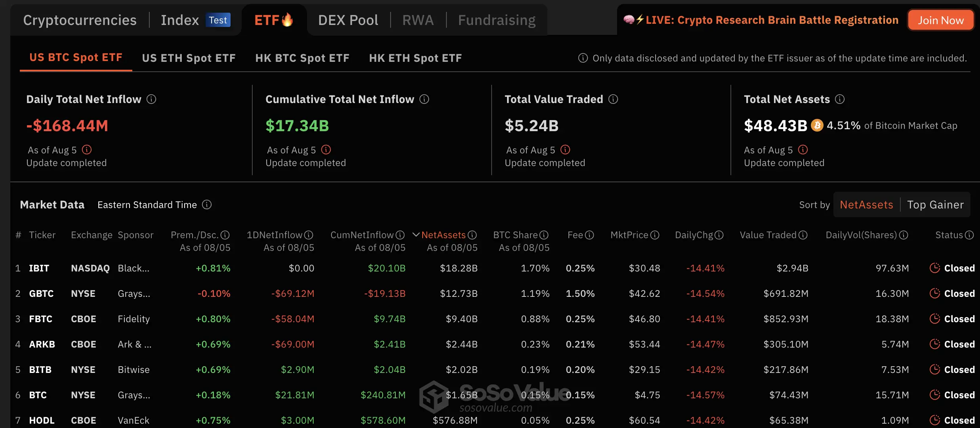This screenshot has height=428, width=980.
Task: Switch to the DEX Pool tab
Action: [348, 20]
